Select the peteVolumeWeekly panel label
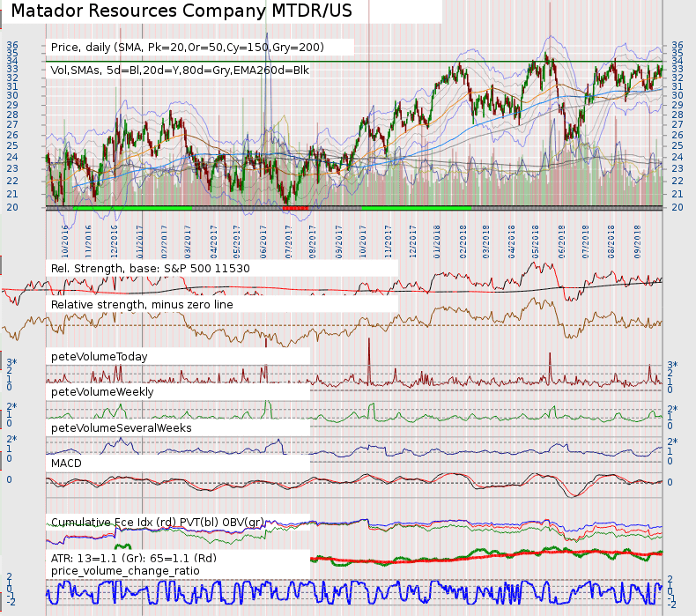 102,392
